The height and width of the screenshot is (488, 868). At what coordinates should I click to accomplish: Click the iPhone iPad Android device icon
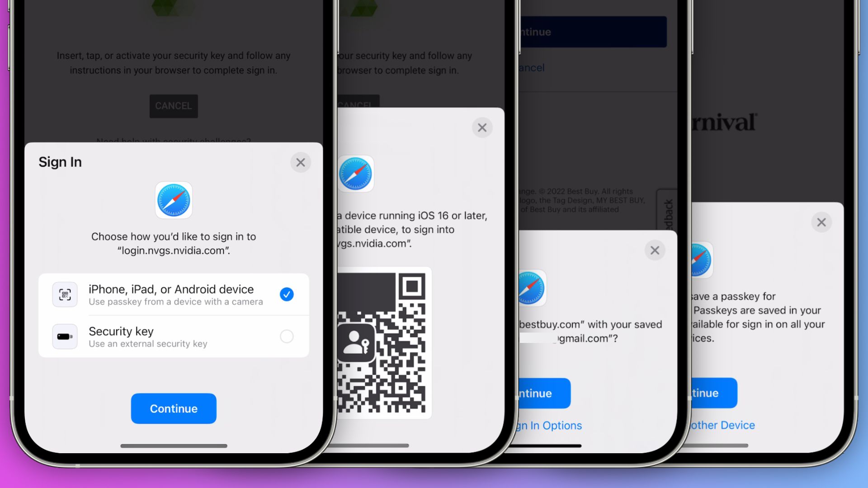pos(65,294)
